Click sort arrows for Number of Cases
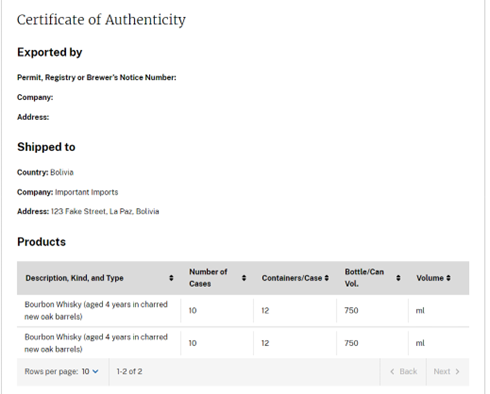The height and width of the screenshot is (394, 490). tap(244, 278)
